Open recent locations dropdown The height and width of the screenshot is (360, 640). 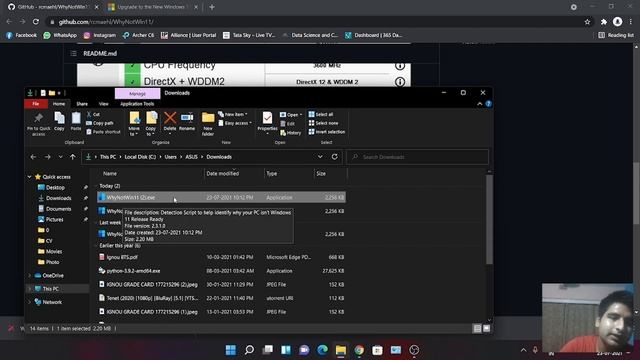point(60,157)
